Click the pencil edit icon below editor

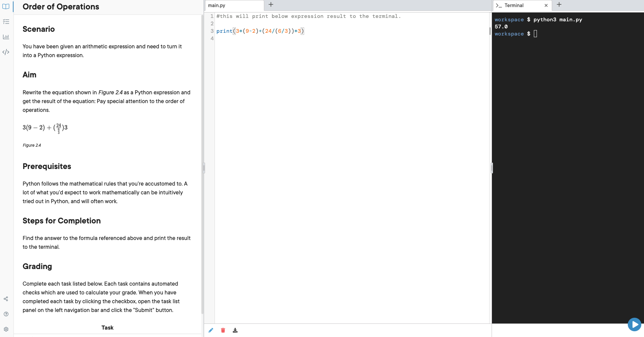[x=211, y=330]
